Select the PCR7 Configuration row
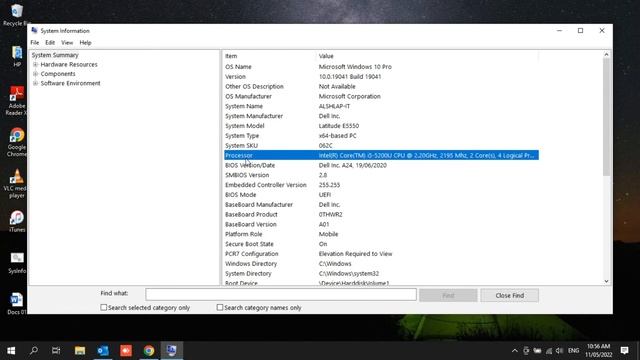The width and height of the screenshot is (640, 360). coord(381,254)
